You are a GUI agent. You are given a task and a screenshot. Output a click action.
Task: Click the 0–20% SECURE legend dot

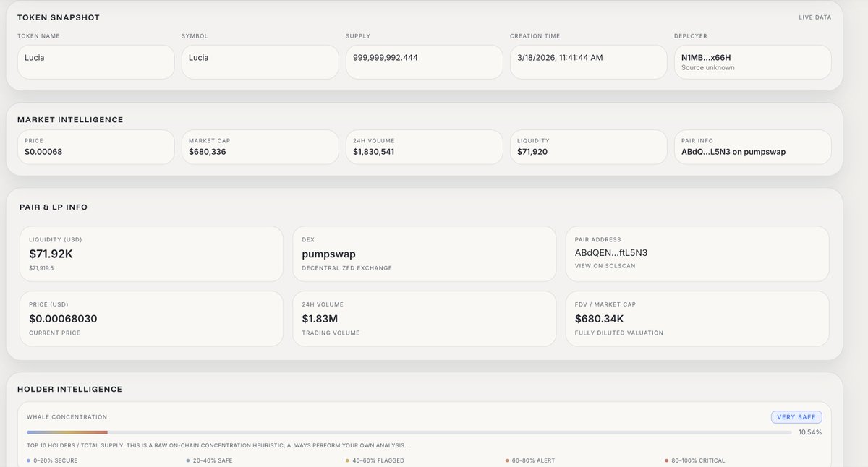(x=28, y=460)
